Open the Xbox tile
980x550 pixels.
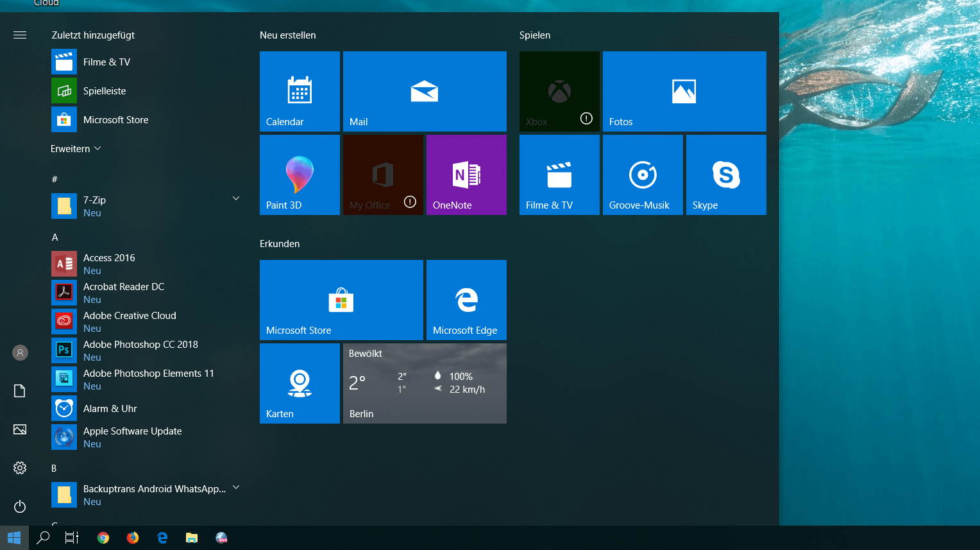click(x=559, y=91)
